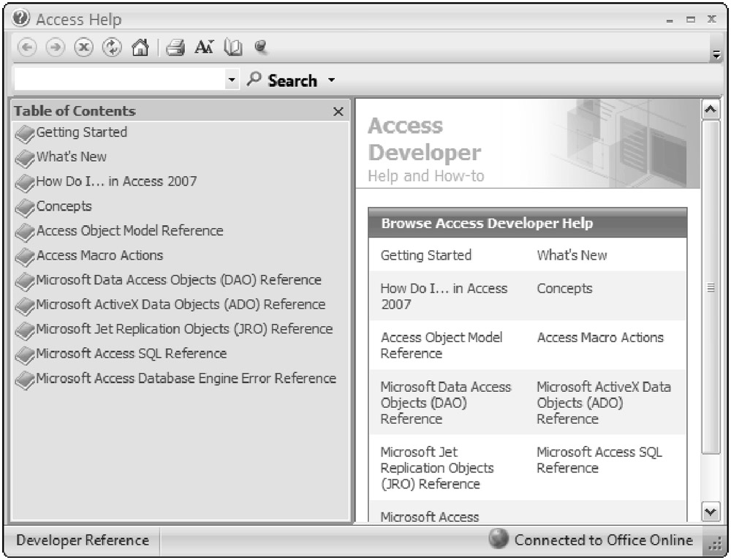Viewport: 731px width, 560px height.
Task: Toggle Table of Contents book icon
Action: point(232,48)
